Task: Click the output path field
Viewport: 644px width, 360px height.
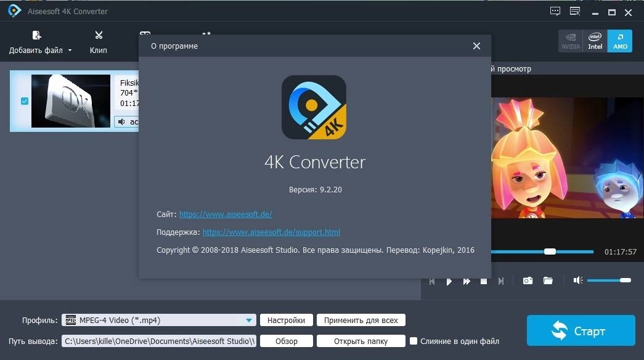Action: (159, 341)
